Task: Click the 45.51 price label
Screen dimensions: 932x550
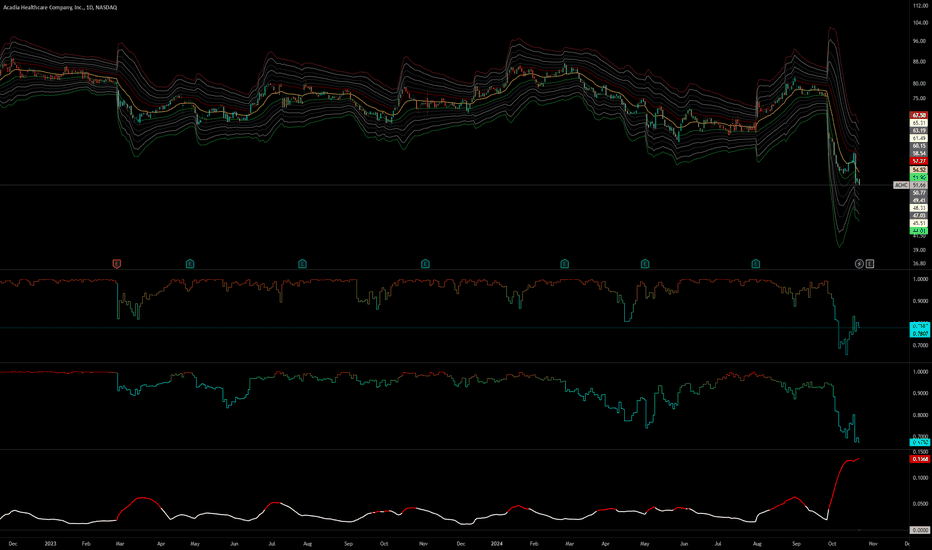Action: tap(919, 224)
